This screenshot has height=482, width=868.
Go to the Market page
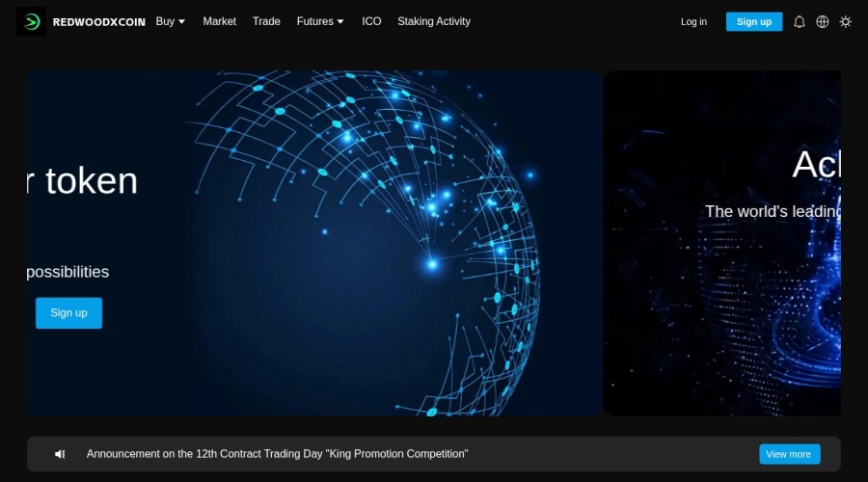219,21
